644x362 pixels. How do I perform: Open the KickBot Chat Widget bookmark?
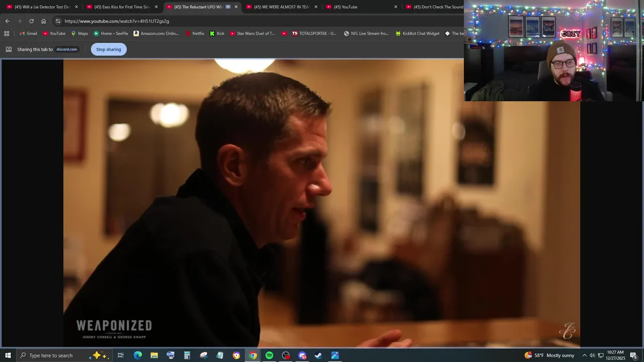click(418, 34)
